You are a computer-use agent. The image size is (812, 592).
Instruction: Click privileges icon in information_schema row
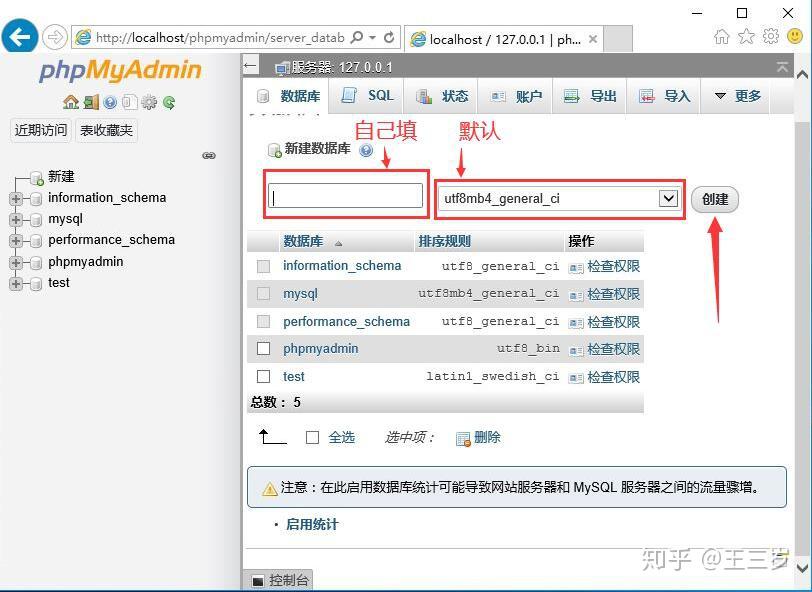pyautogui.click(x=575, y=268)
